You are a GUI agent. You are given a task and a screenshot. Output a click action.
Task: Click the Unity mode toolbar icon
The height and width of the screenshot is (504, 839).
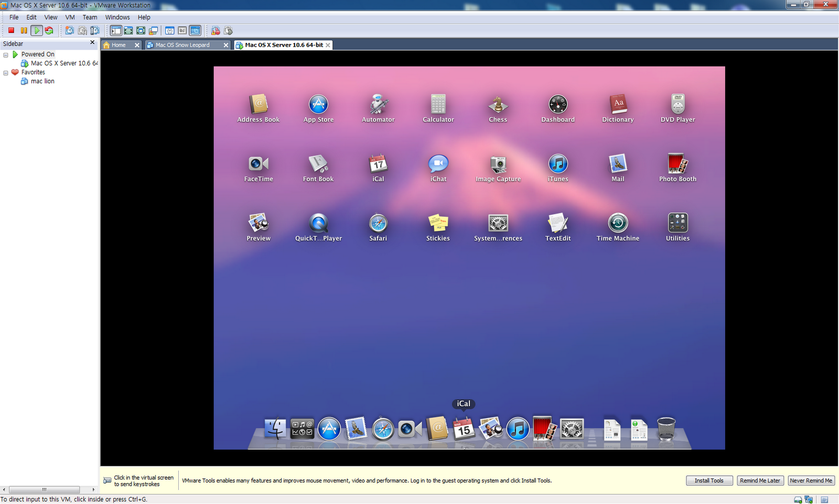pos(153,30)
